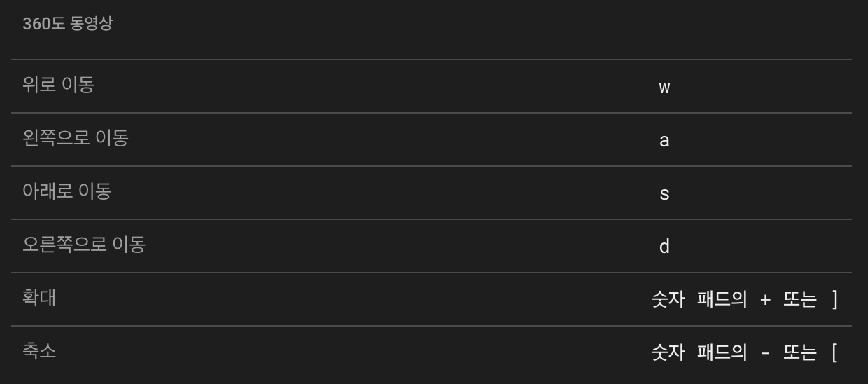Click the 숫자 패드의 + 또는 ] shortcut
Image resolution: width=868 pixels, height=384 pixels.
pyautogui.click(x=745, y=299)
